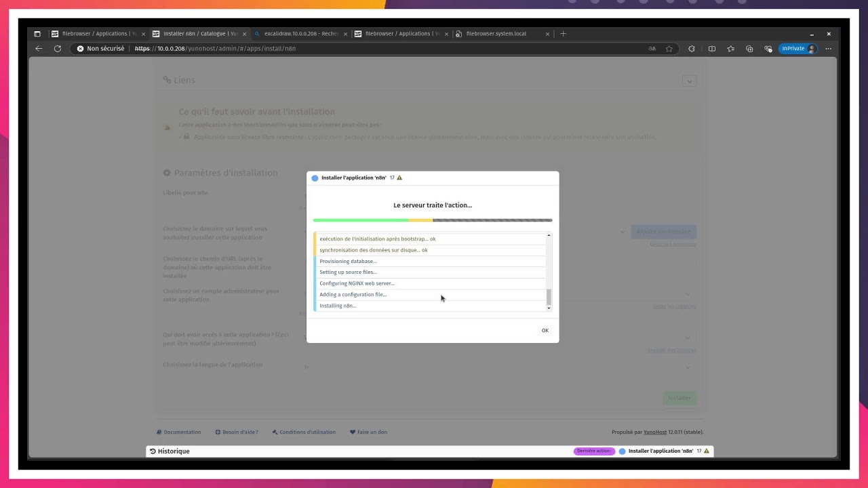Screen dimensions: 868x488
Task: Click the log scrollbar down arrow
Action: (549, 308)
